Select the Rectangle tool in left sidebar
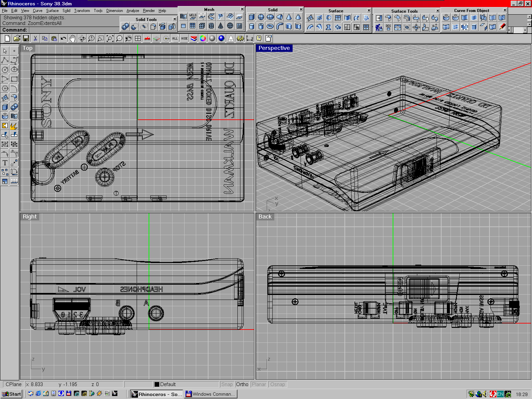 14,79
